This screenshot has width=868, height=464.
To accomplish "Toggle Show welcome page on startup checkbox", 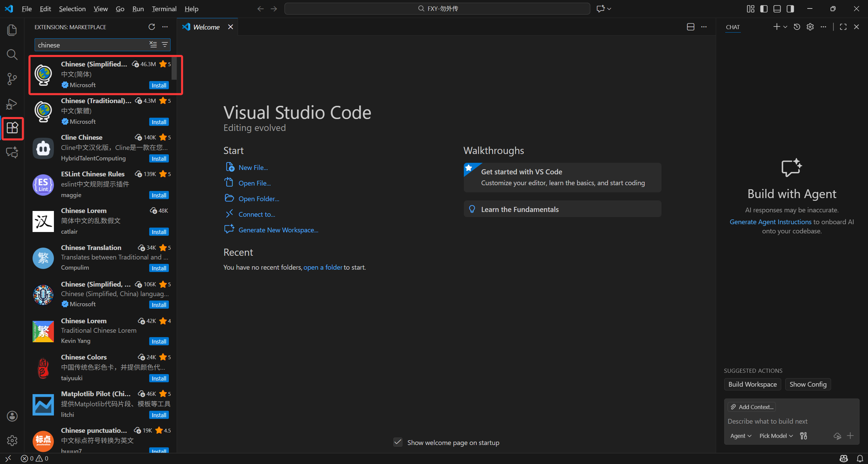I will coord(398,442).
